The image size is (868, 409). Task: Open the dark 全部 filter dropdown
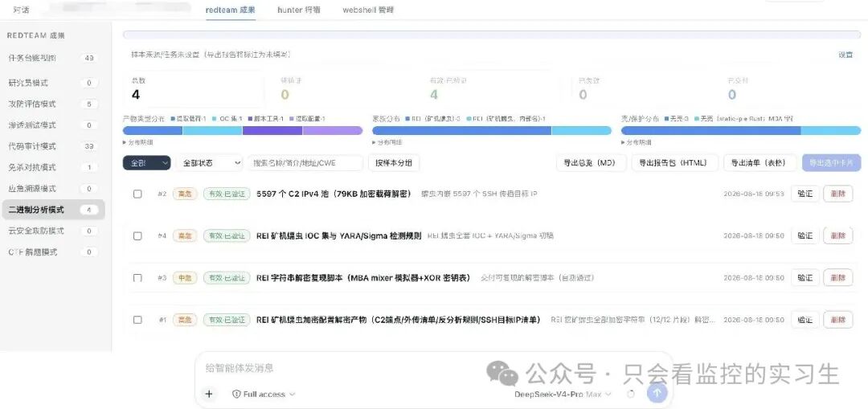click(x=147, y=162)
